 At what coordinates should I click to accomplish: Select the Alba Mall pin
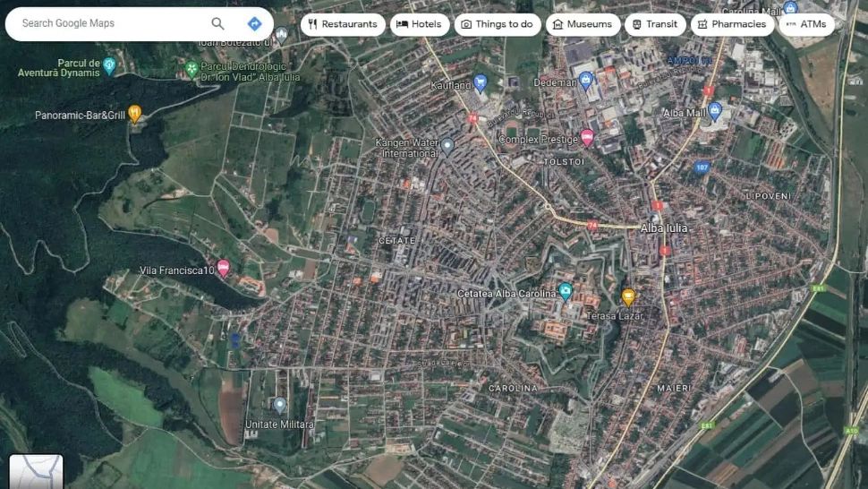715,111
